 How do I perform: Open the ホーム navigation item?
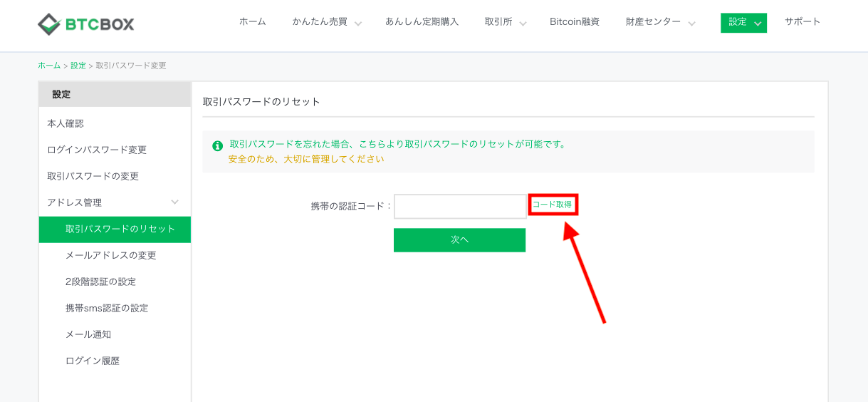click(x=253, y=22)
